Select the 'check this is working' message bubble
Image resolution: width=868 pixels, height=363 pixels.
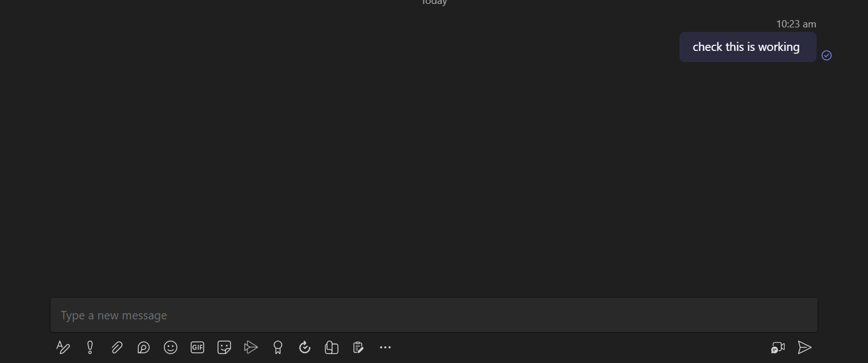(748, 47)
